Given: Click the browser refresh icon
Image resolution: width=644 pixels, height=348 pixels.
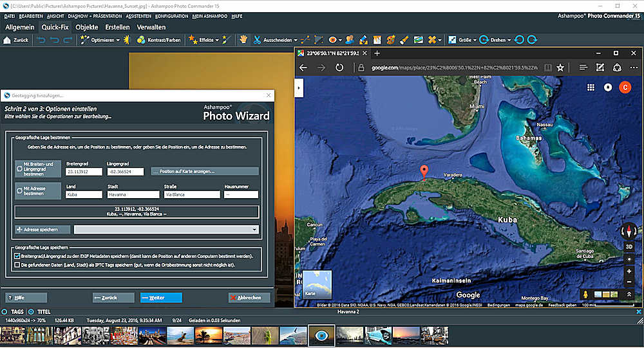Looking at the screenshot, I should (x=339, y=68).
